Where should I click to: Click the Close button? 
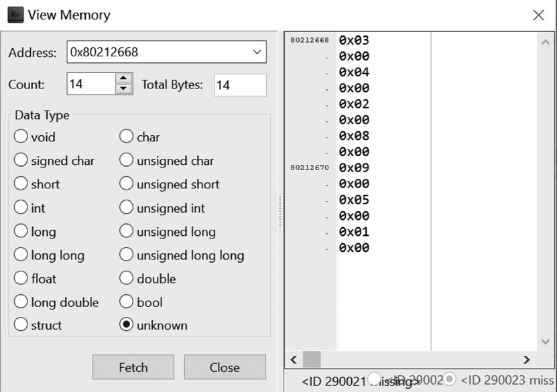pos(225,367)
